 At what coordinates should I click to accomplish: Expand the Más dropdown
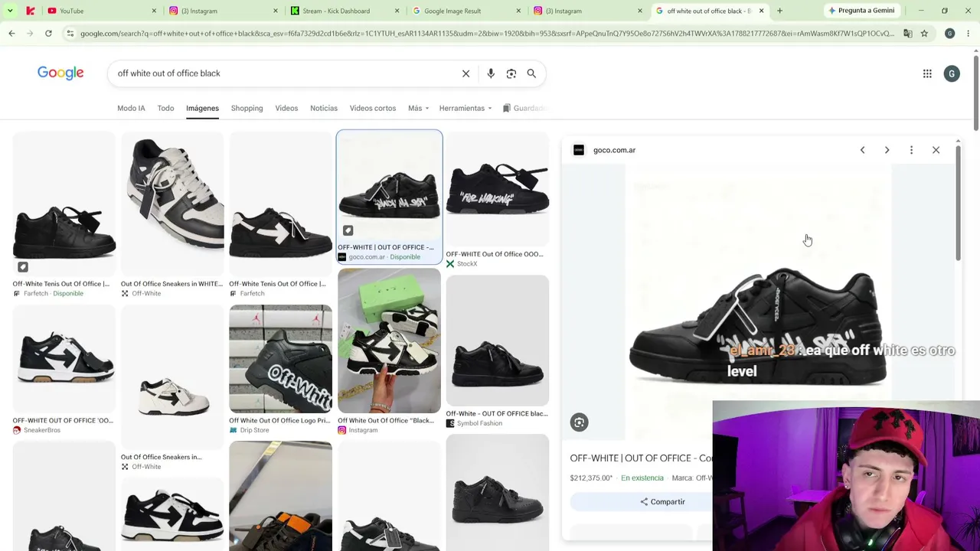pyautogui.click(x=418, y=108)
